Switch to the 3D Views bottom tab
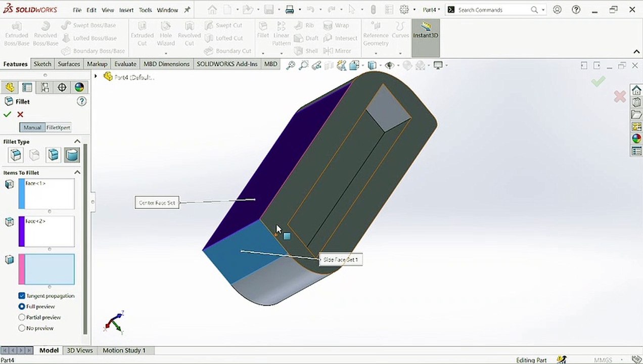 pyautogui.click(x=80, y=350)
